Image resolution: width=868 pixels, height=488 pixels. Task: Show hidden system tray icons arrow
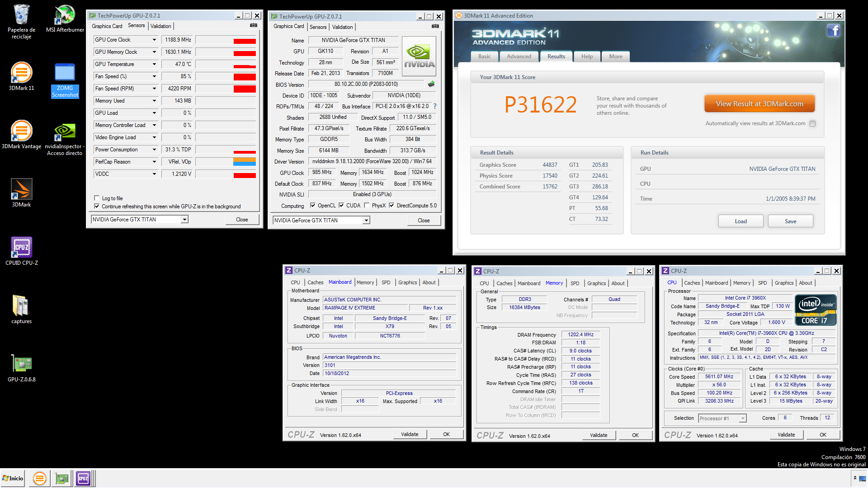pyautogui.click(x=855, y=479)
